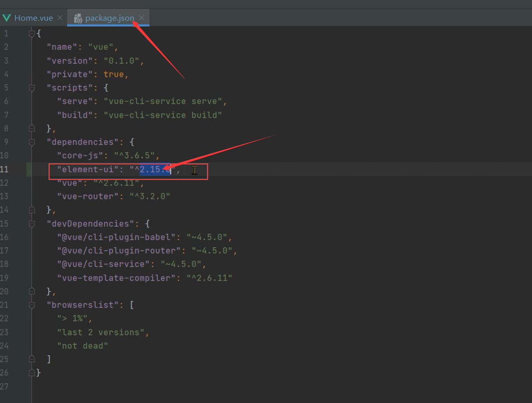532x403 pixels.
Task: Collapse the browserslist array fold
Action: tap(32, 305)
